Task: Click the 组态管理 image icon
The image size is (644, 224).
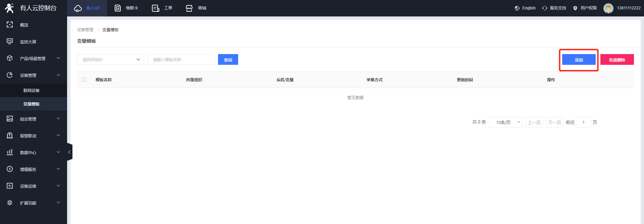Action: [10, 119]
